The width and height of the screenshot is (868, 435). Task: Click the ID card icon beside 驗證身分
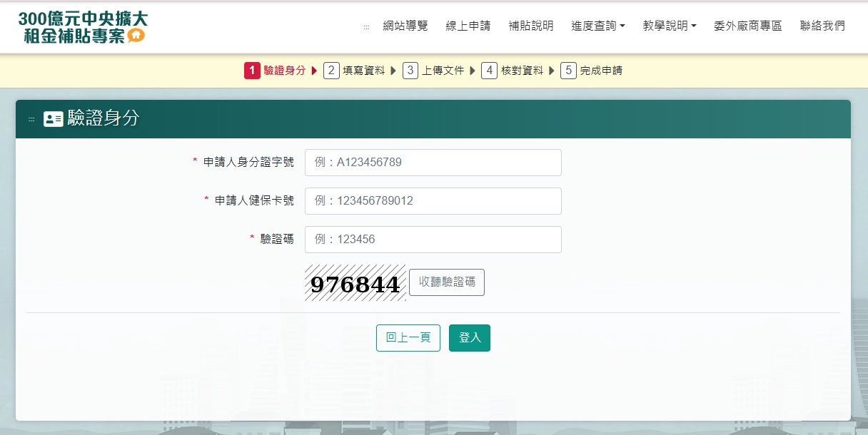[x=54, y=119]
